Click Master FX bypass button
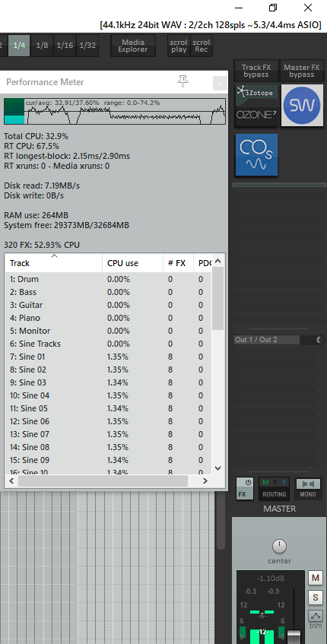The height and width of the screenshot is (644, 327). 302,71
